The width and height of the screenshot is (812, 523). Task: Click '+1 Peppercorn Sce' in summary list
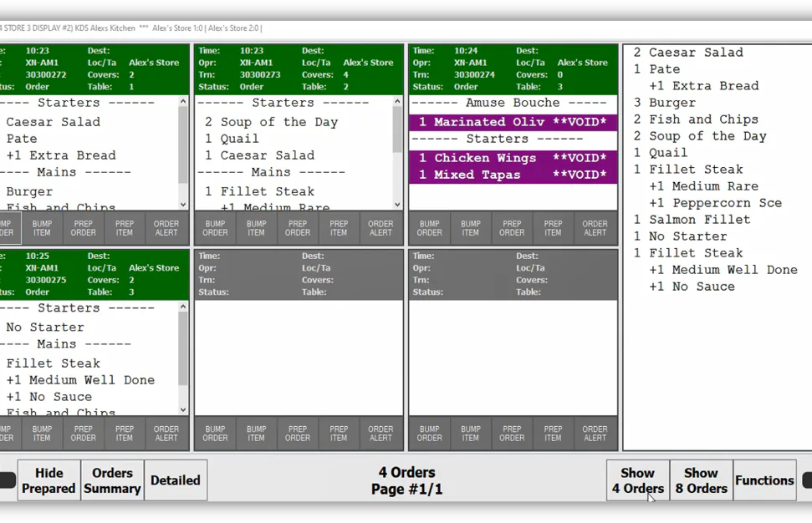pos(716,203)
